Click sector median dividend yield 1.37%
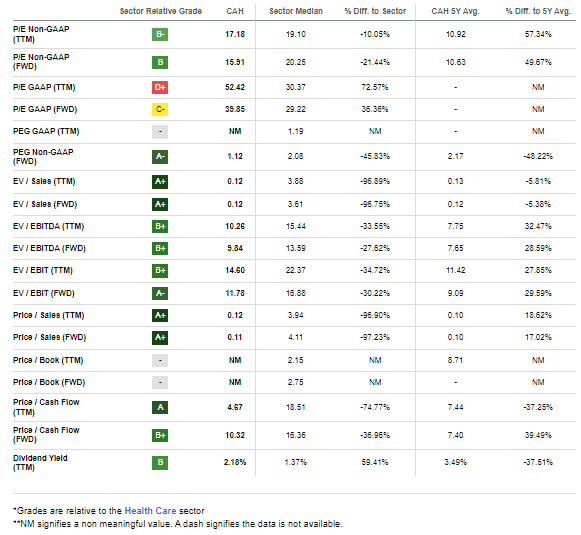The height and width of the screenshot is (535, 581). pyautogui.click(x=296, y=462)
